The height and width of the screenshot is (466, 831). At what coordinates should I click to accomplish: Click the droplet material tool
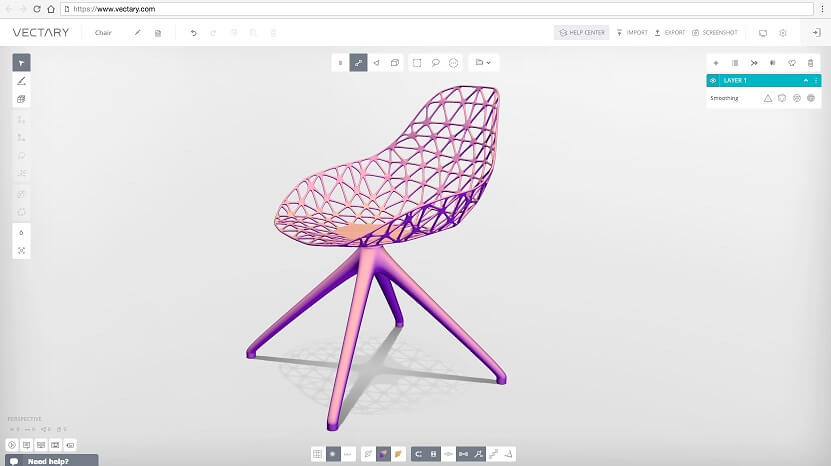point(21,233)
